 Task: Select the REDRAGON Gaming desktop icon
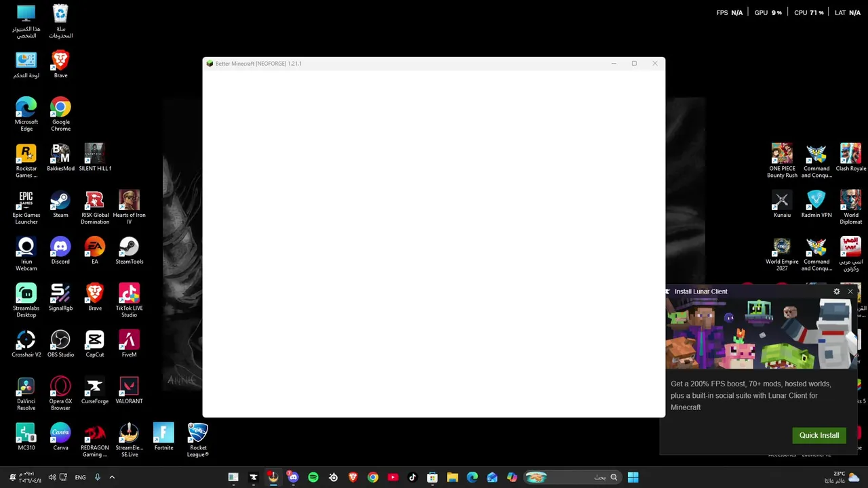[x=95, y=440]
